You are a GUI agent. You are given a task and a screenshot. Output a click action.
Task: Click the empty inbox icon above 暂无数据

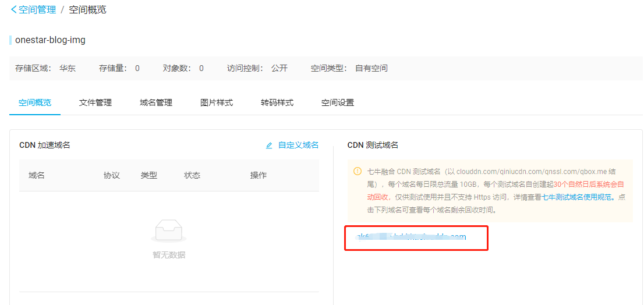click(169, 231)
